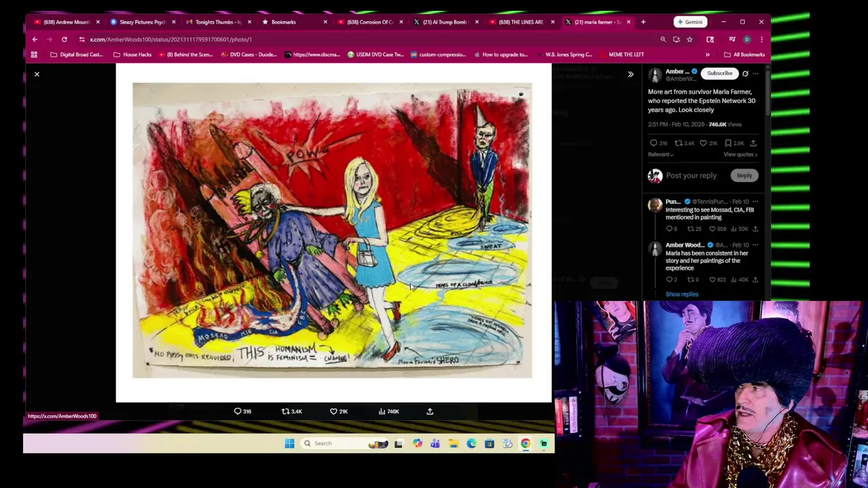Open View quotes link
The width and height of the screenshot is (868, 488).
click(x=740, y=155)
